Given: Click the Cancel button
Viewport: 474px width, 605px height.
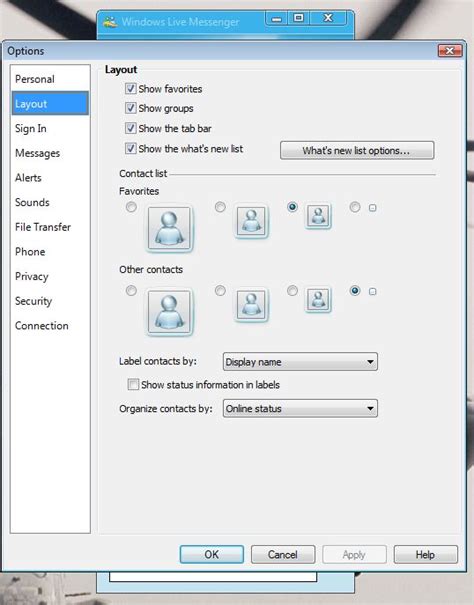Looking at the screenshot, I should [x=283, y=554].
